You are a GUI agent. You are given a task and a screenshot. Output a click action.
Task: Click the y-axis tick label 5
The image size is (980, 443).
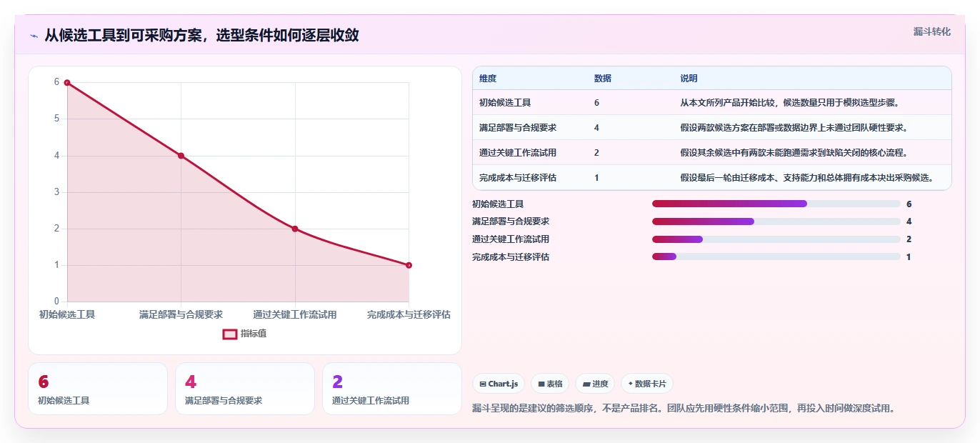pos(56,119)
